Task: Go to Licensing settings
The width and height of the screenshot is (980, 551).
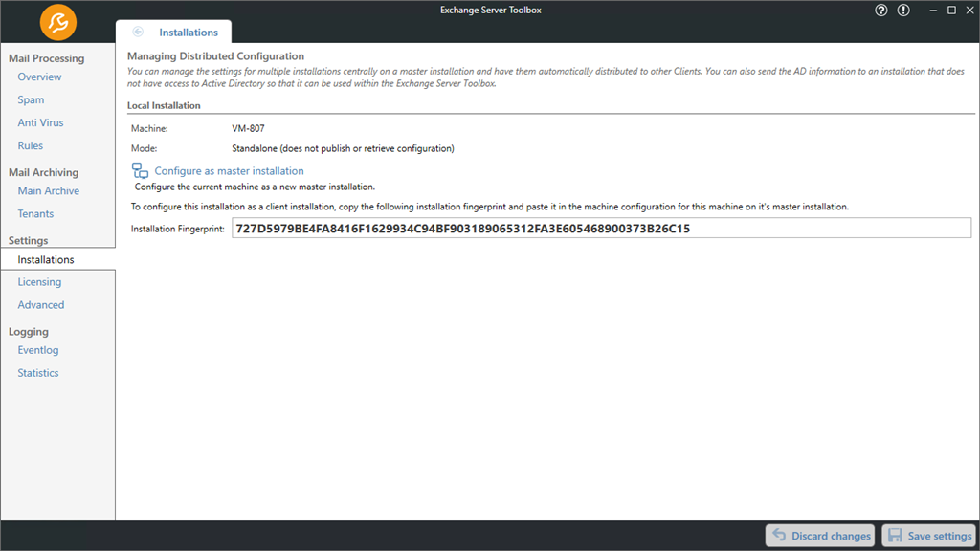Action: (39, 282)
